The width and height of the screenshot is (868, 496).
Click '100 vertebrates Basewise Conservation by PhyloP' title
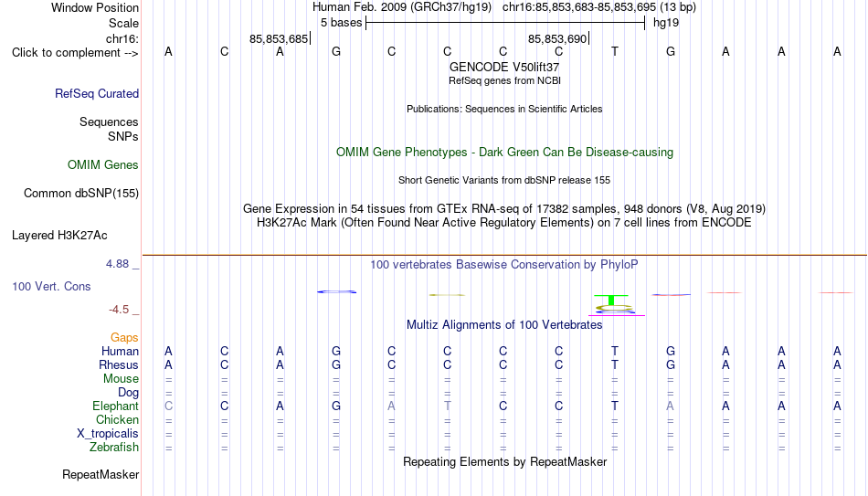click(504, 265)
